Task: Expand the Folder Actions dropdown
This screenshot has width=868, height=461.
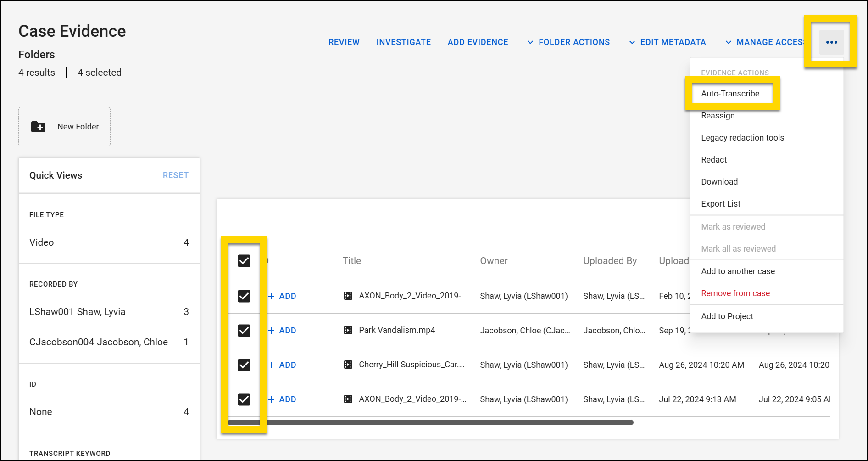Action: point(568,42)
